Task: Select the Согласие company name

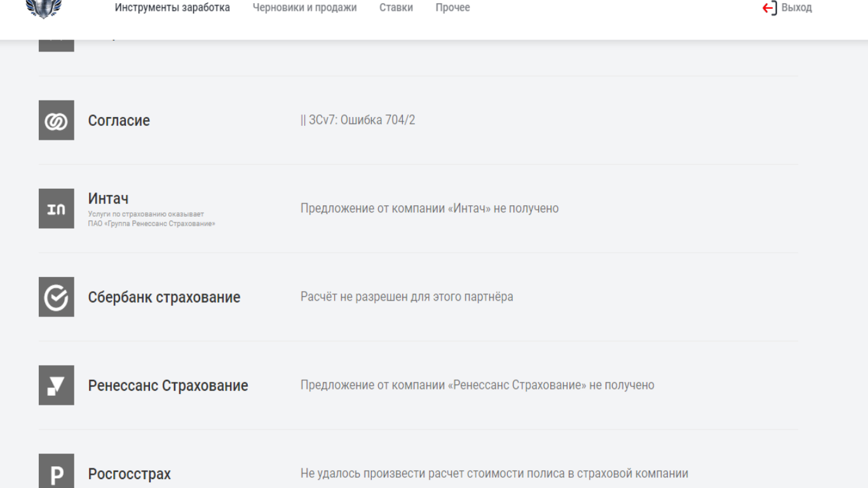Action: 119,121
